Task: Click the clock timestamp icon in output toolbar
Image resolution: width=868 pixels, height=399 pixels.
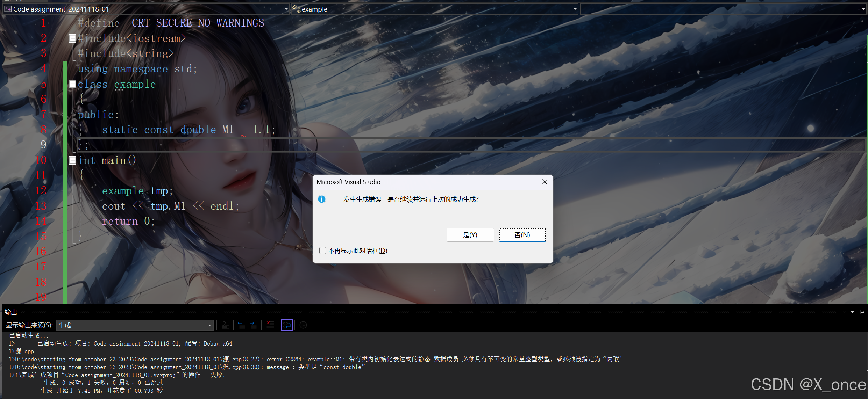Action: pos(303,325)
